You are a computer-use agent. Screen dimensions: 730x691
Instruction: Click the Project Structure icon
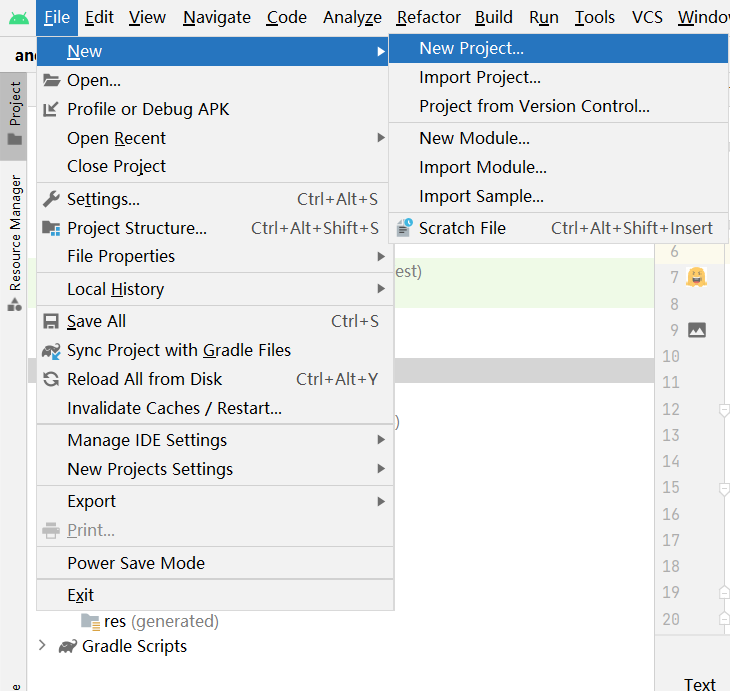tap(51, 228)
